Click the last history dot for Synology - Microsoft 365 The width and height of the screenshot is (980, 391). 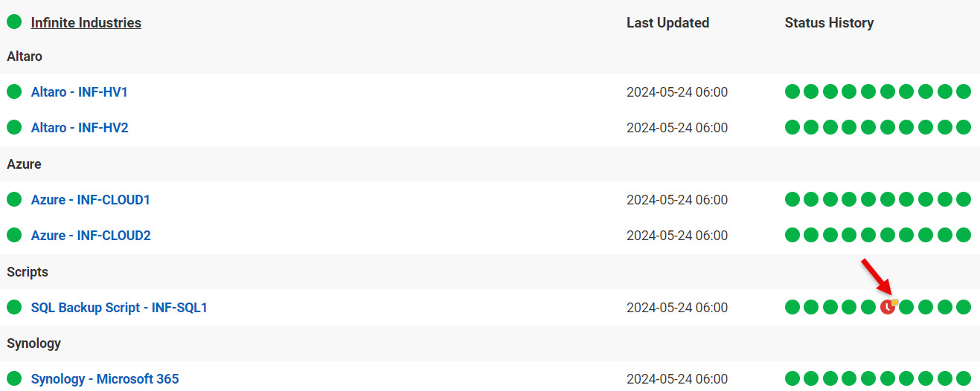pyautogui.click(x=964, y=379)
